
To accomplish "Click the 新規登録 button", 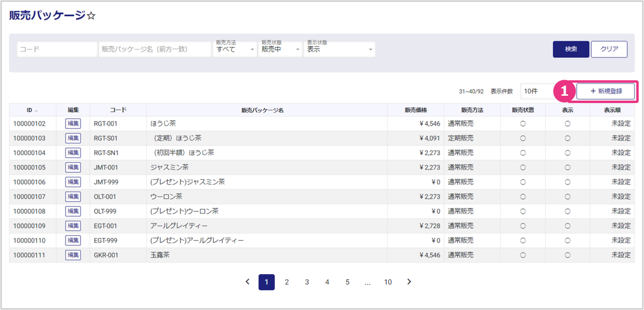I will pyautogui.click(x=605, y=91).
